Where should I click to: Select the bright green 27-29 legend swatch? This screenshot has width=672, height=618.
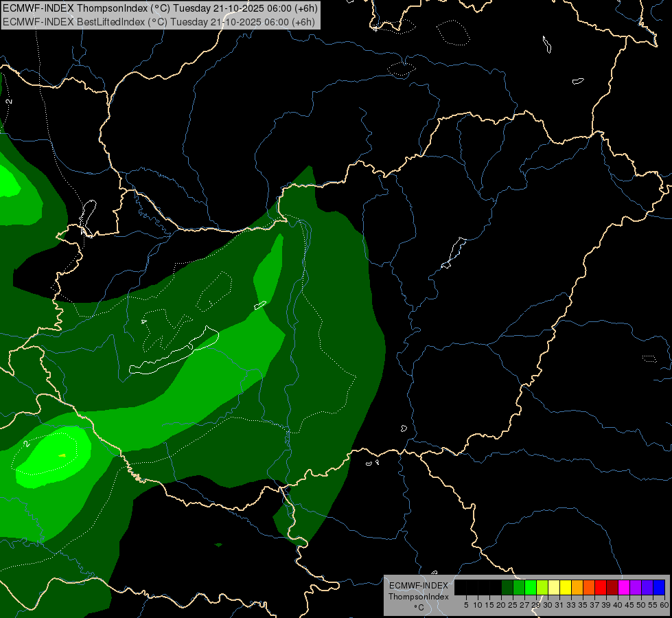tap(531, 587)
